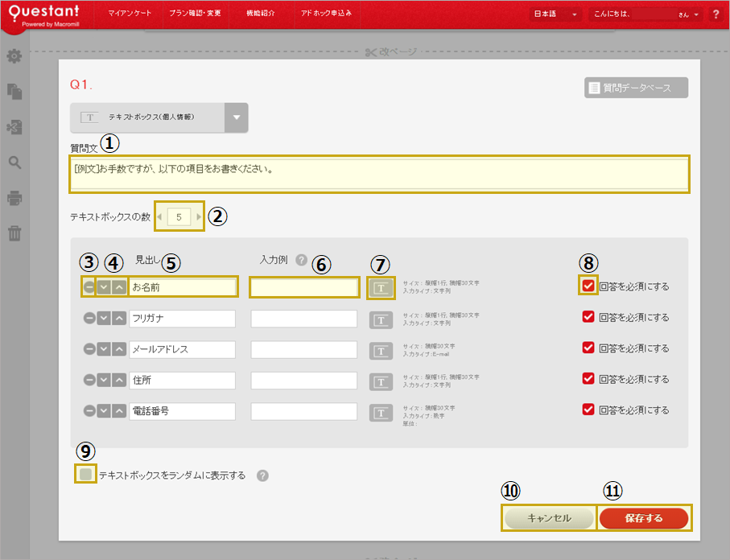This screenshot has width=730, height=560.
Task: Click the trash delete icon in left sidebar
Action: pos(14,233)
